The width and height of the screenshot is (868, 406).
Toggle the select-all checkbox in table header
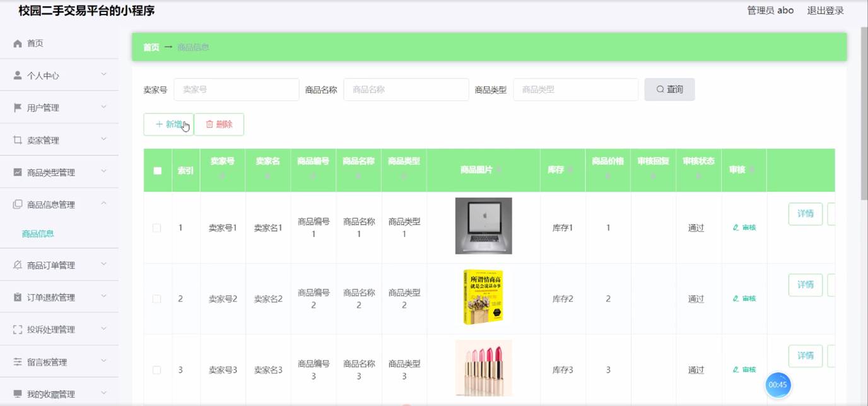[158, 170]
